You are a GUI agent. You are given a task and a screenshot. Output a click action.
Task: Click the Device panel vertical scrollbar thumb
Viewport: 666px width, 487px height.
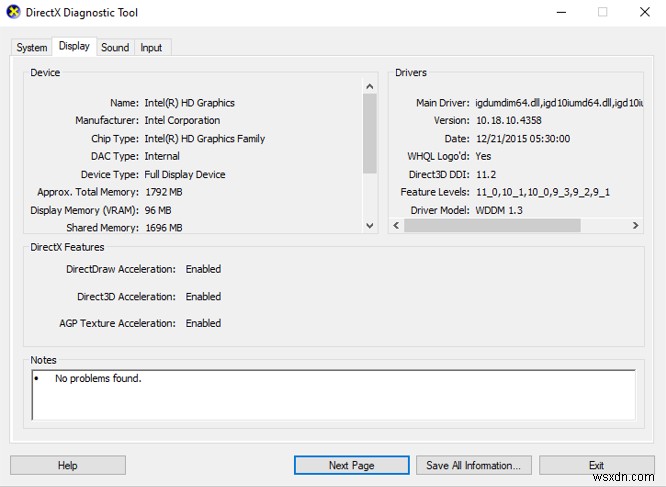(370, 133)
